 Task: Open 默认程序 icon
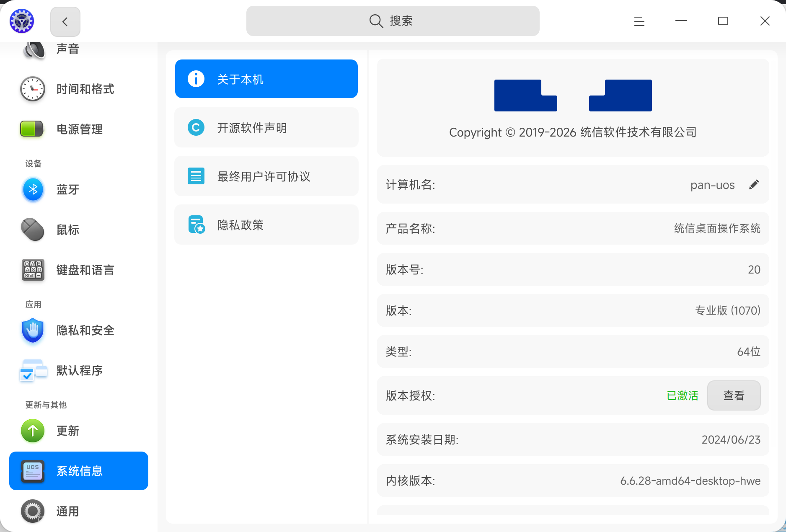[33, 370]
